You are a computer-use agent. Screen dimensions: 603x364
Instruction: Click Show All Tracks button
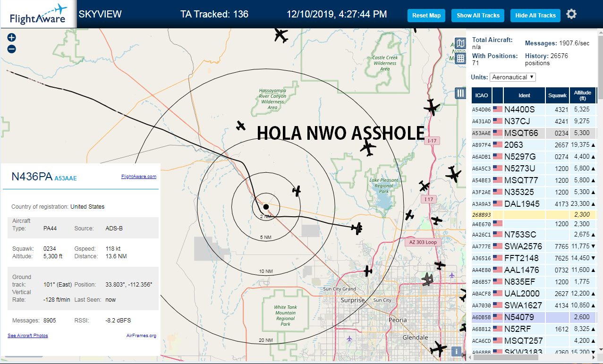point(478,16)
